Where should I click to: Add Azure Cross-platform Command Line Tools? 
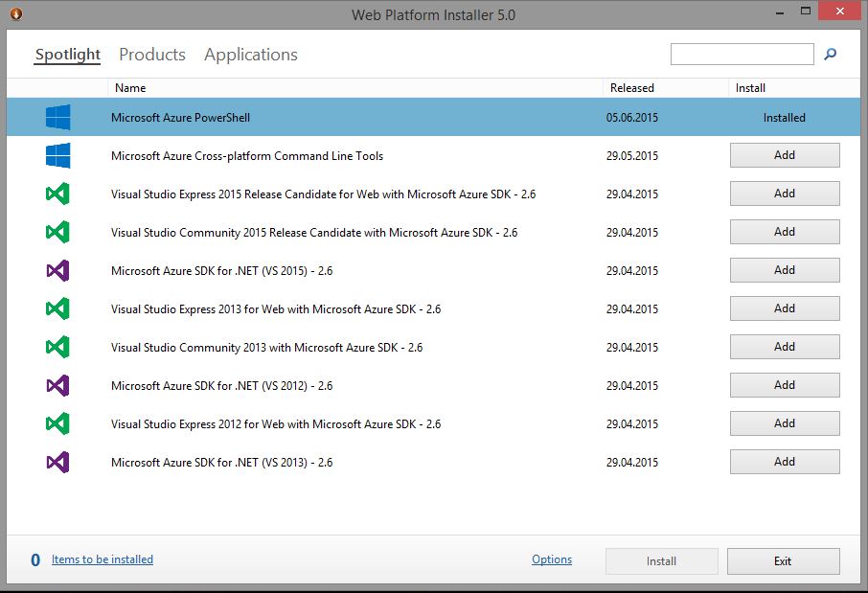click(x=785, y=155)
